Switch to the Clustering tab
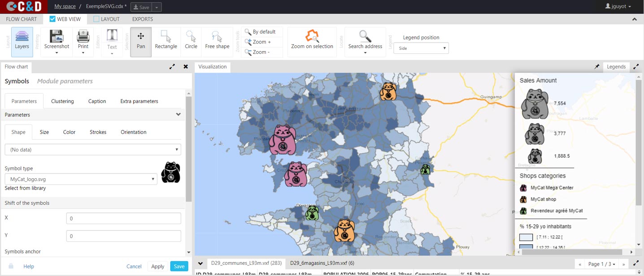Image resolution: width=644 pixels, height=276 pixels. tap(62, 101)
